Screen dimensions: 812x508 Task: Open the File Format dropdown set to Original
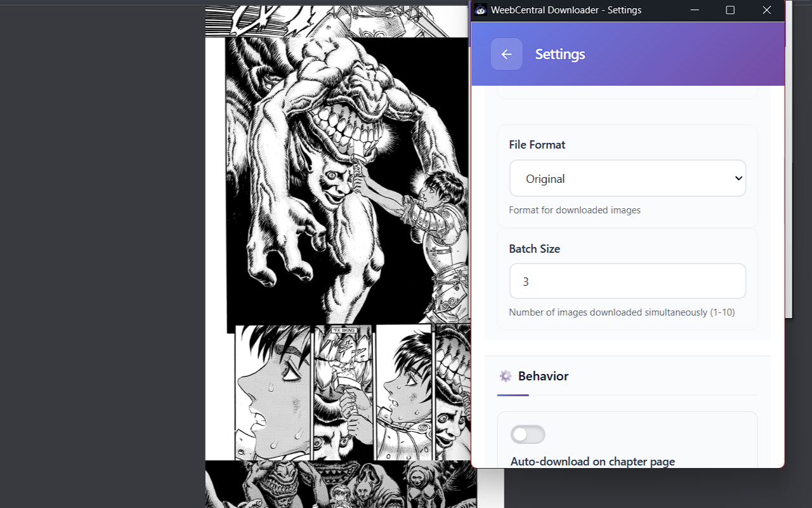click(627, 178)
